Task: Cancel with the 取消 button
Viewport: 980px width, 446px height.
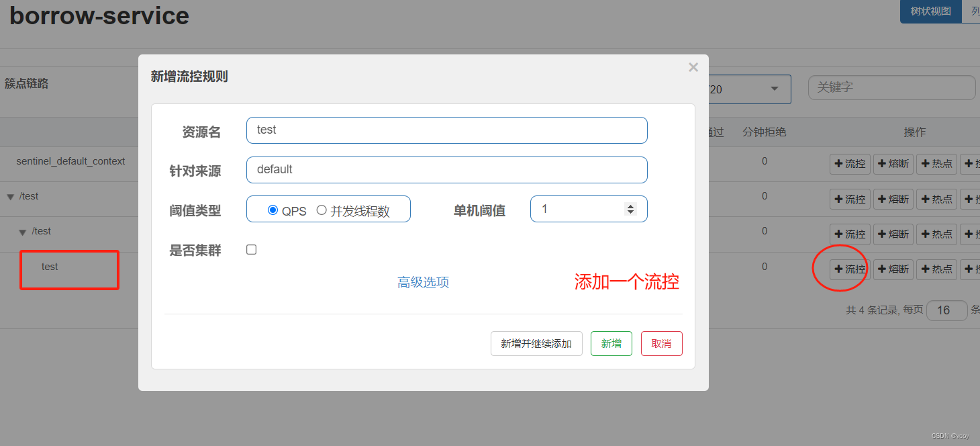Action: coord(661,343)
